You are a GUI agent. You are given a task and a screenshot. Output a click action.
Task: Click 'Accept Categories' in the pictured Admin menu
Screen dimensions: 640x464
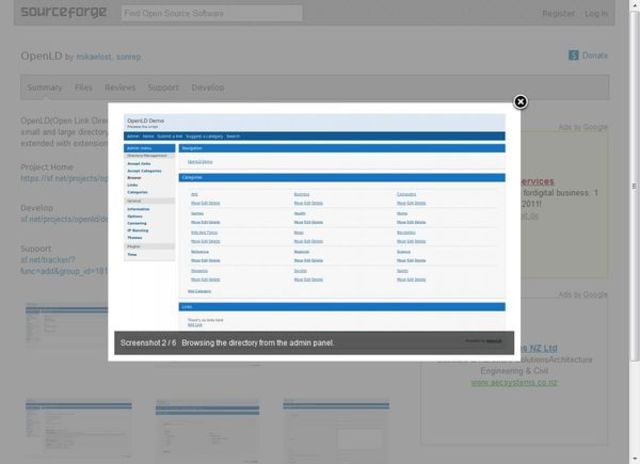(x=144, y=171)
